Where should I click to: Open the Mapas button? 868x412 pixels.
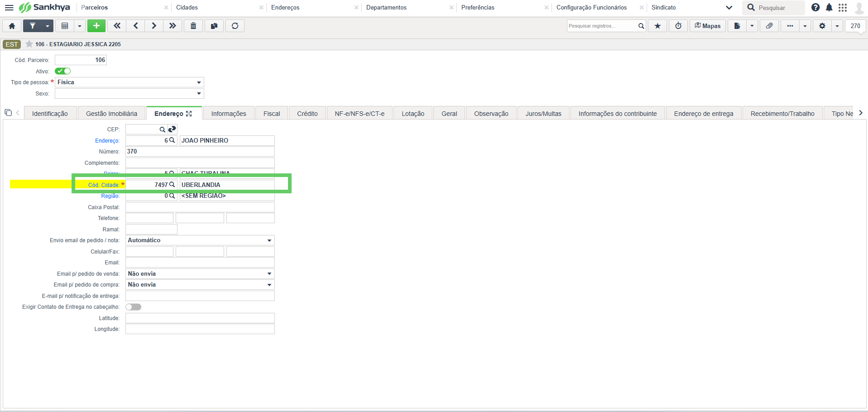tap(708, 26)
